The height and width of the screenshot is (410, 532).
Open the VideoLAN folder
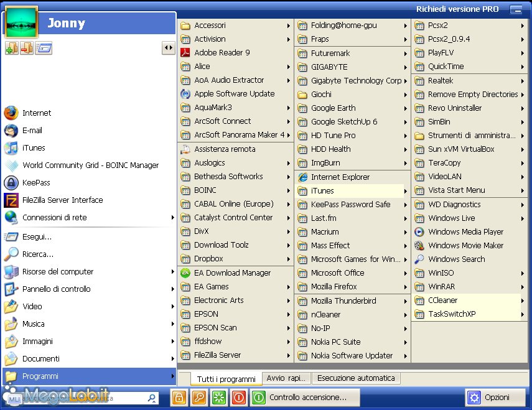pos(470,177)
